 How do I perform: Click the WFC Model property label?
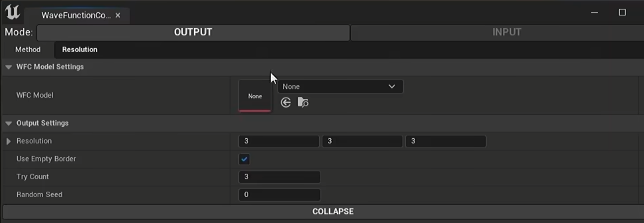35,95
